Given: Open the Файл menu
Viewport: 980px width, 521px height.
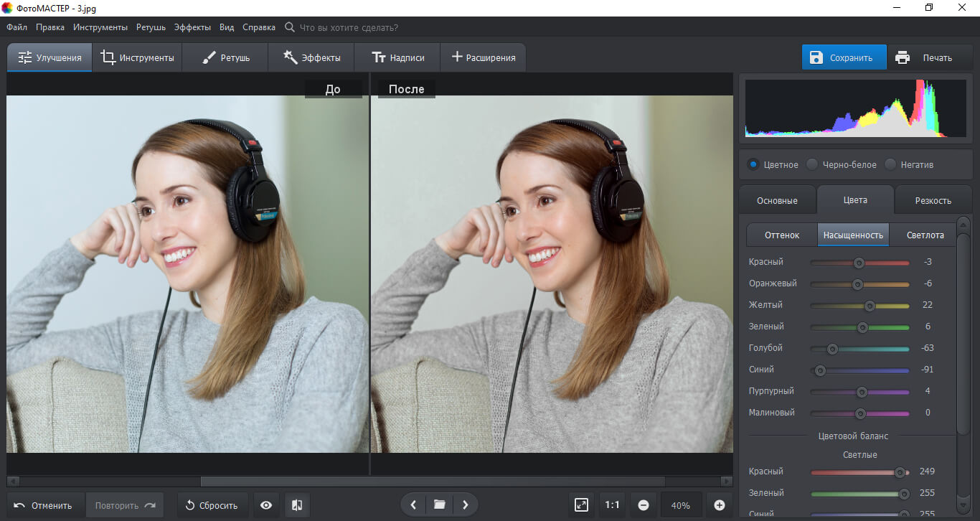Looking at the screenshot, I should pyautogui.click(x=17, y=27).
